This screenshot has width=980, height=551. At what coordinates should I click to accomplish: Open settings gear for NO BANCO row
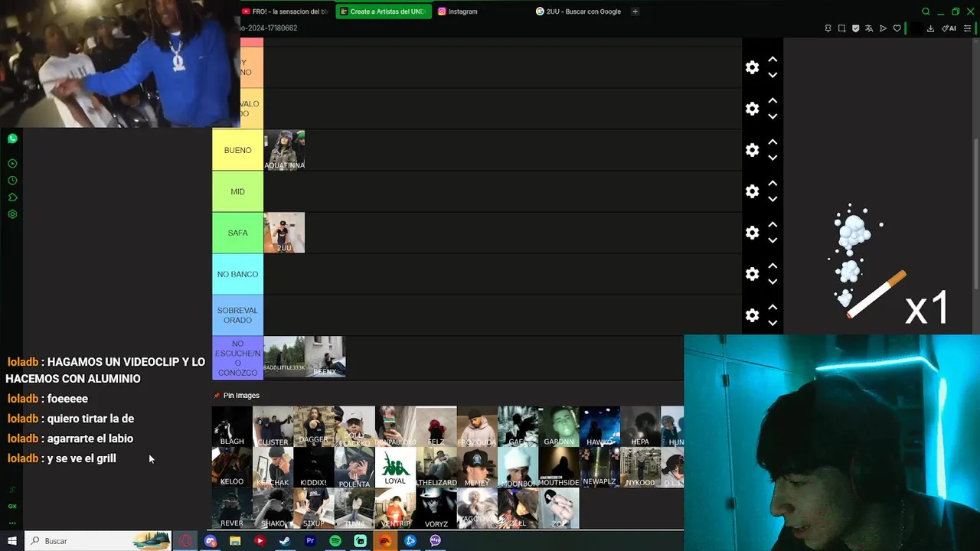pos(752,274)
